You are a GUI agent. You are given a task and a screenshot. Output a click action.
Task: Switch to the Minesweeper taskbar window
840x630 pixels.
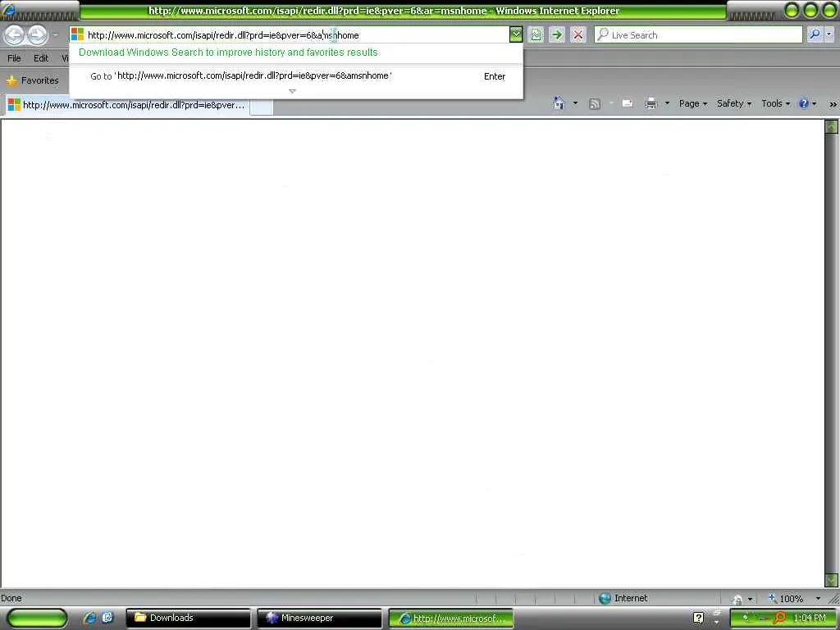click(319, 619)
